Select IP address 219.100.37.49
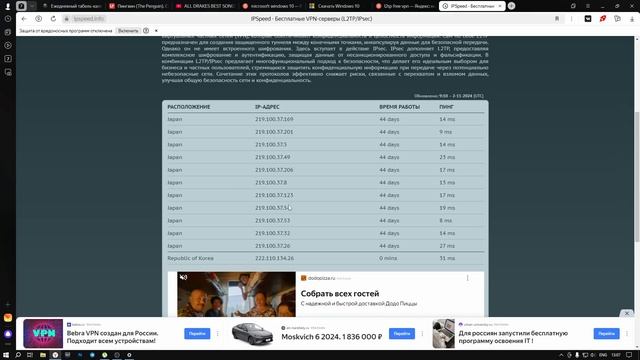The height and width of the screenshot is (360, 640). pyautogui.click(x=273, y=157)
